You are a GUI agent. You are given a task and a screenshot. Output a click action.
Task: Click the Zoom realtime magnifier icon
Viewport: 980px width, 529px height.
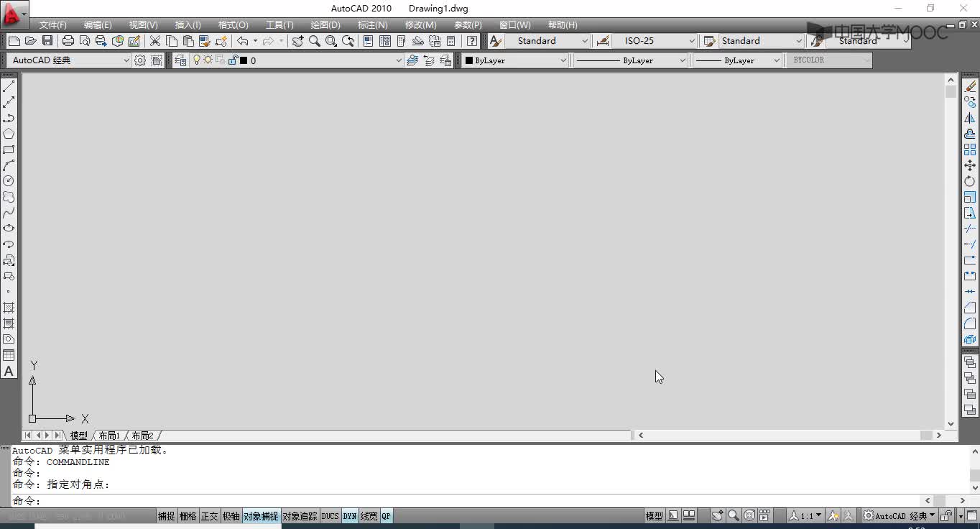[x=315, y=41]
